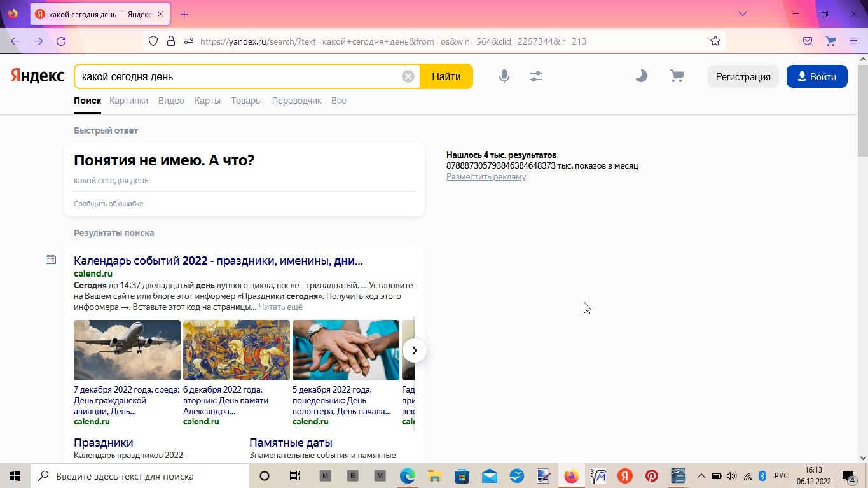The height and width of the screenshot is (488, 868).
Task: Click 'Сообщить об ошибке' link
Action: point(108,204)
